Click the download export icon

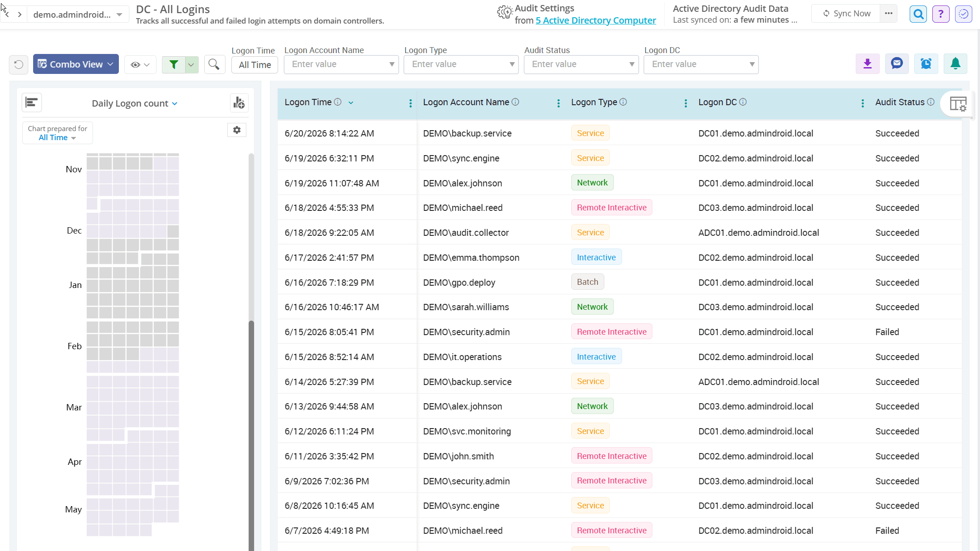coord(867,64)
